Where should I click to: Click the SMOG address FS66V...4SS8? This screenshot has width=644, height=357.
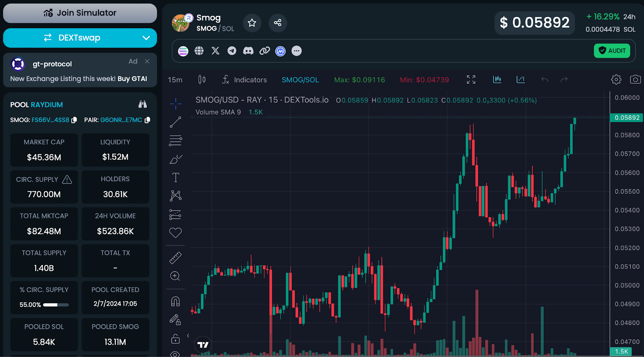tap(50, 120)
